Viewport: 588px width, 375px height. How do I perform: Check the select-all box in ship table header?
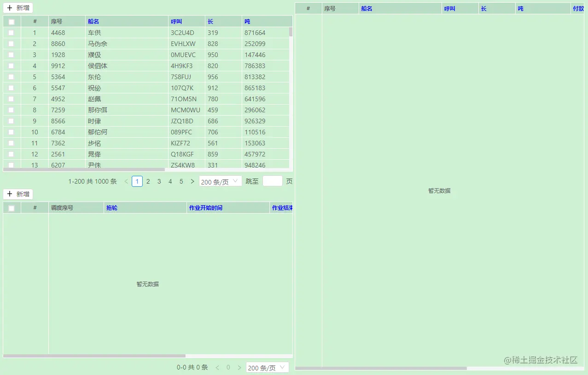pyautogui.click(x=12, y=22)
